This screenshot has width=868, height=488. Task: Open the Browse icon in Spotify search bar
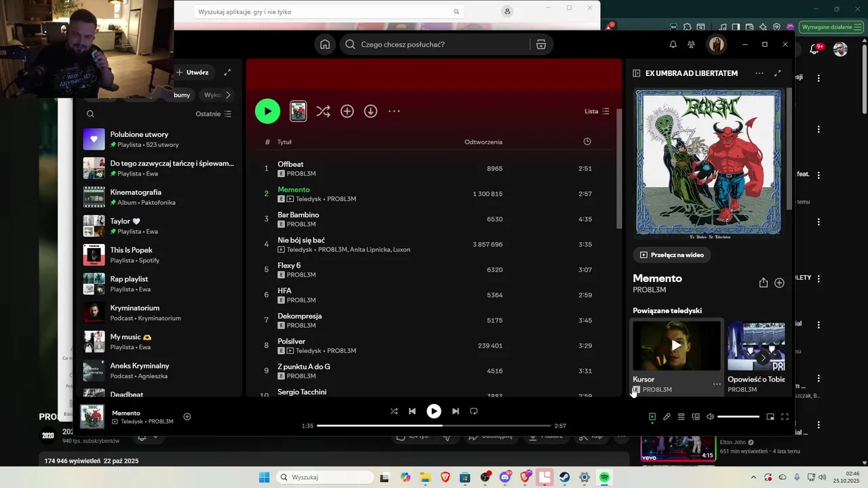pos(541,44)
